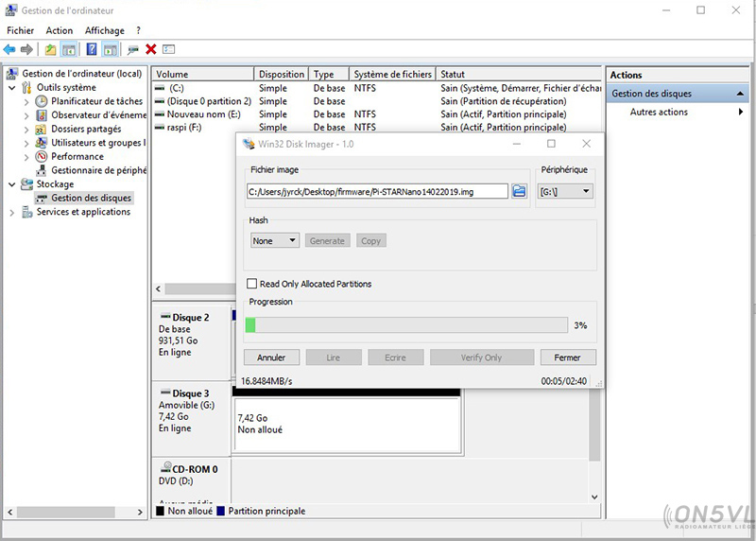The image size is (756, 541).
Task: Click the disabled Lire button
Action: pyautogui.click(x=334, y=358)
